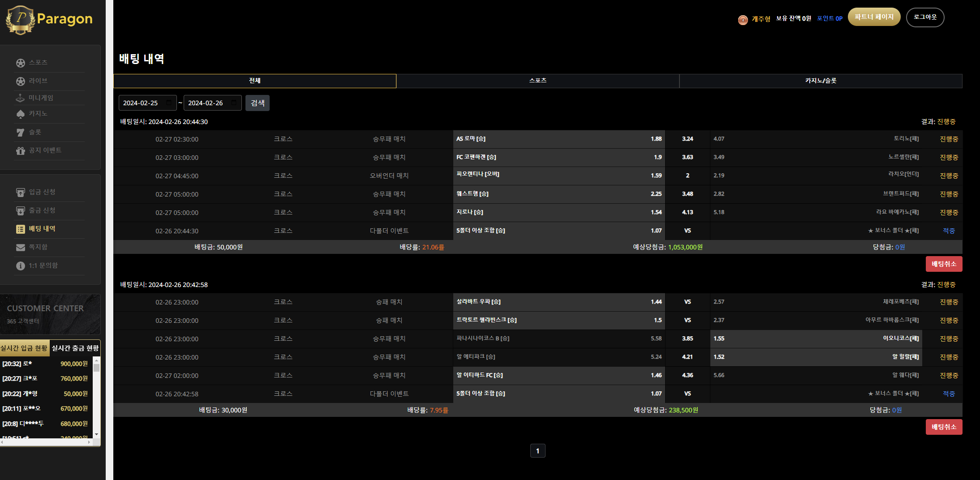This screenshot has height=480, width=980.
Task: Open calendar picker on end date 2024-02-26
Action: click(x=234, y=103)
